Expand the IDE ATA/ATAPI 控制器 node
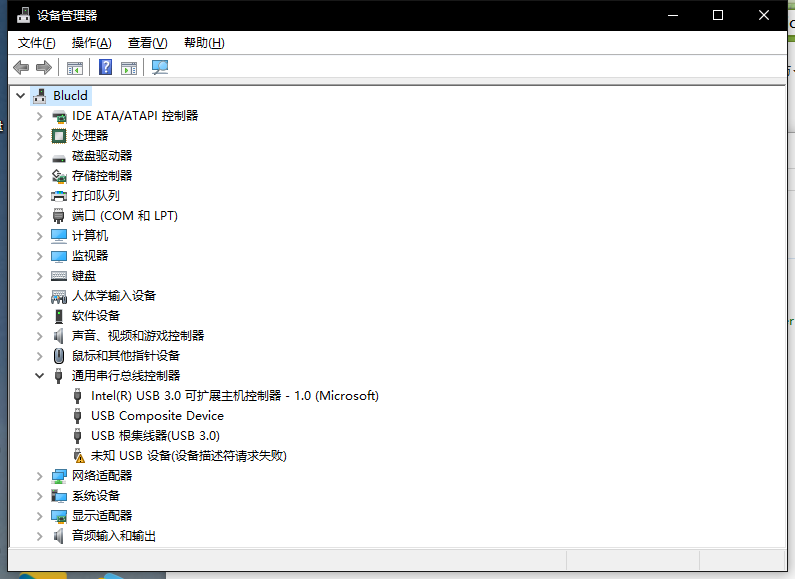 40,116
